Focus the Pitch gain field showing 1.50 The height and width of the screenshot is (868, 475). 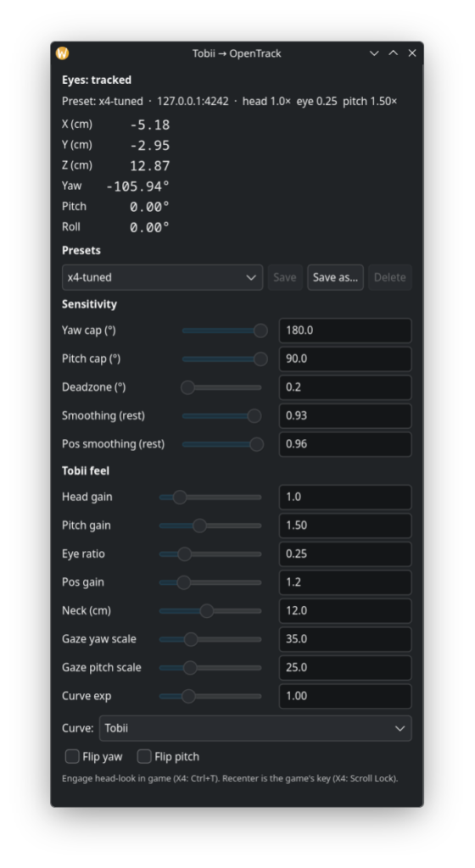tap(345, 526)
